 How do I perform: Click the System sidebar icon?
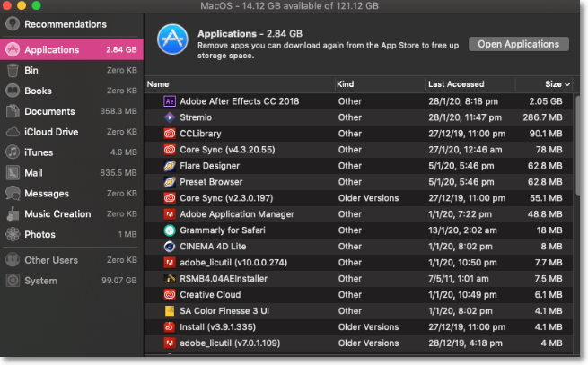point(13,281)
